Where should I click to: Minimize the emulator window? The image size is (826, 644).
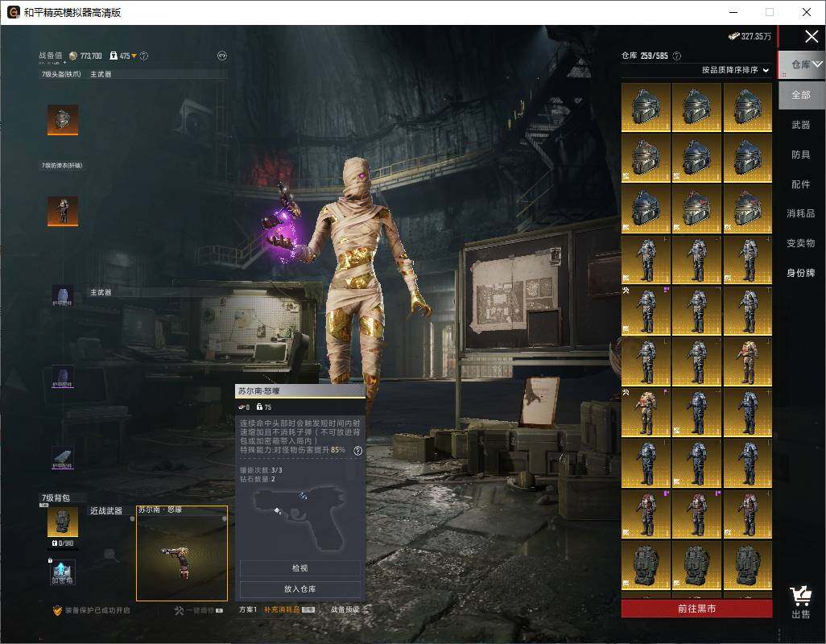tap(733, 12)
